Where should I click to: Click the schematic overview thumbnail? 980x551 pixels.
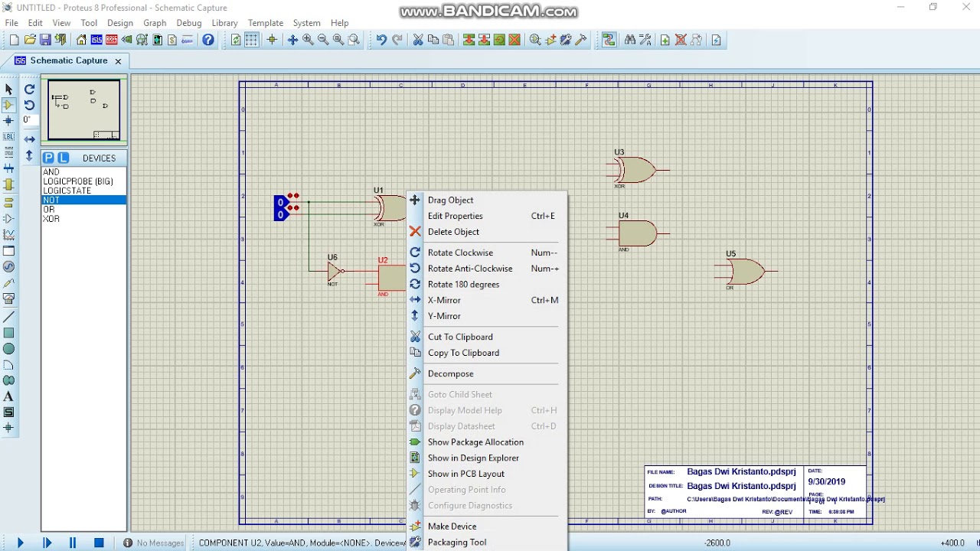(83, 110)
